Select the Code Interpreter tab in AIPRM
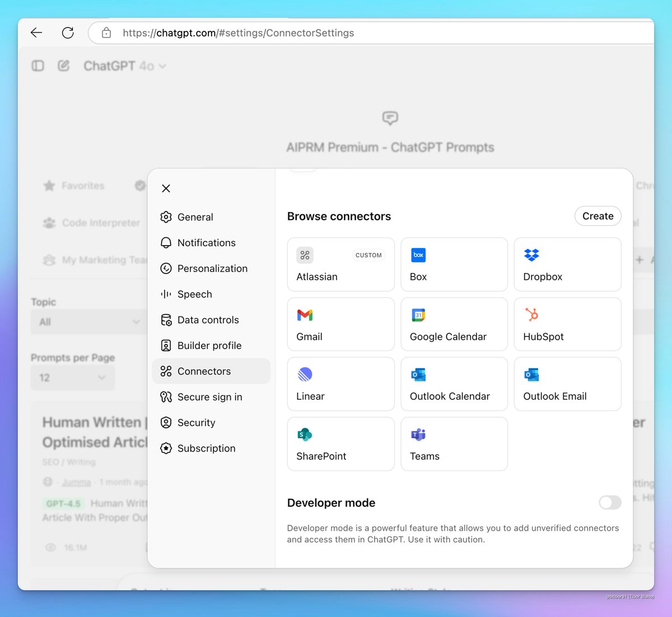This screenshot has width=672, height=617. click(92, 223)
